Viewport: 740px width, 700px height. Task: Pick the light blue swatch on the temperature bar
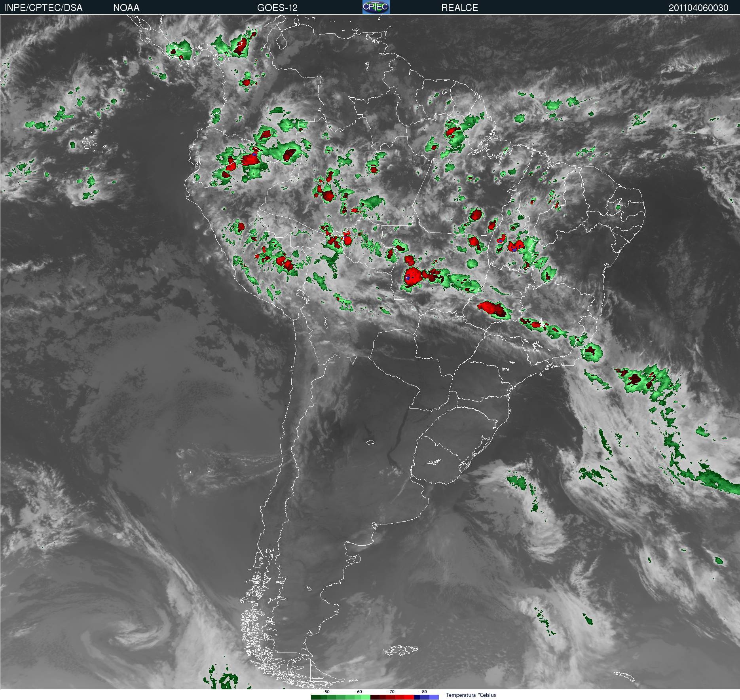pyautogui.click(x=434, y=697)
